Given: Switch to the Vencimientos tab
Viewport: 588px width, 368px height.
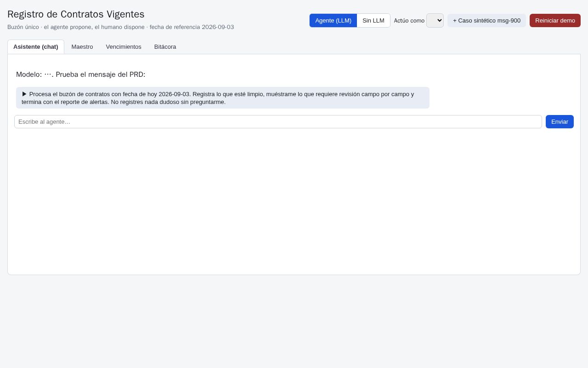Looking at the screenshot, I should tap(124, 47).
